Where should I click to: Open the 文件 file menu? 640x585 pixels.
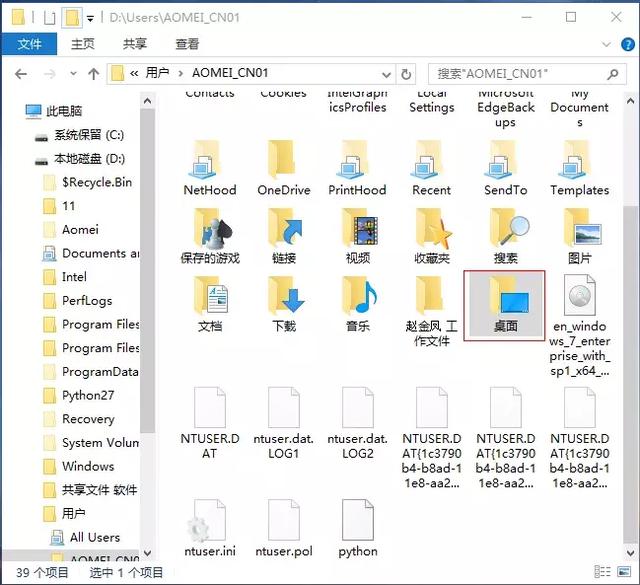pyautogui.click(x=29, y=44)
